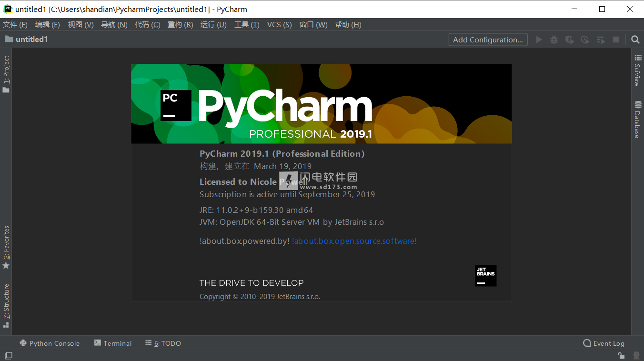Image resolution: width=644 pixels, height=361 pixels.
Task: Click the subscription active until September 25 text
Action: click(287, 194)
